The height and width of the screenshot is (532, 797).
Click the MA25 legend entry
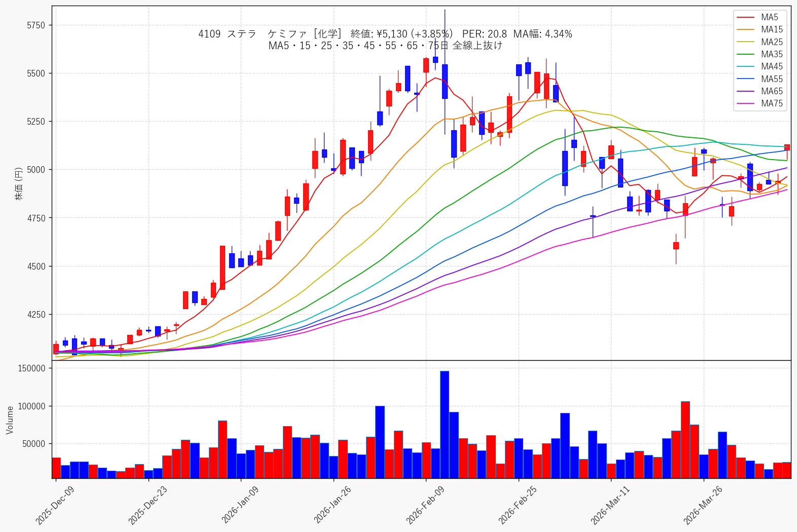click(759, 42)
